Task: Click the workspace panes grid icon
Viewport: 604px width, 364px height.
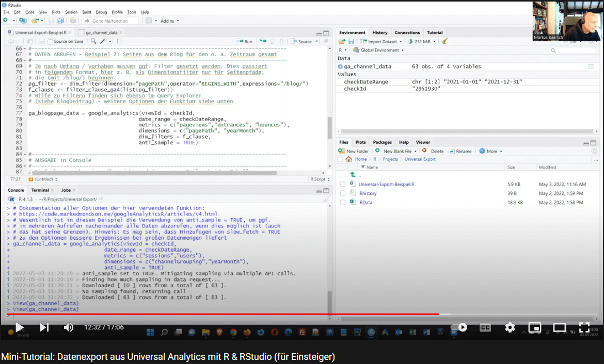Action: click(149, 21)
